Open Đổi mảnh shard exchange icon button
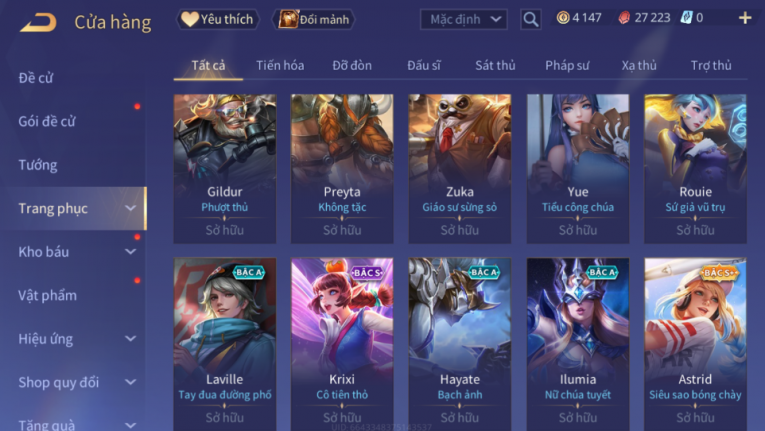The width and height of the screenshot is (765, 431). tap(314, 20)
